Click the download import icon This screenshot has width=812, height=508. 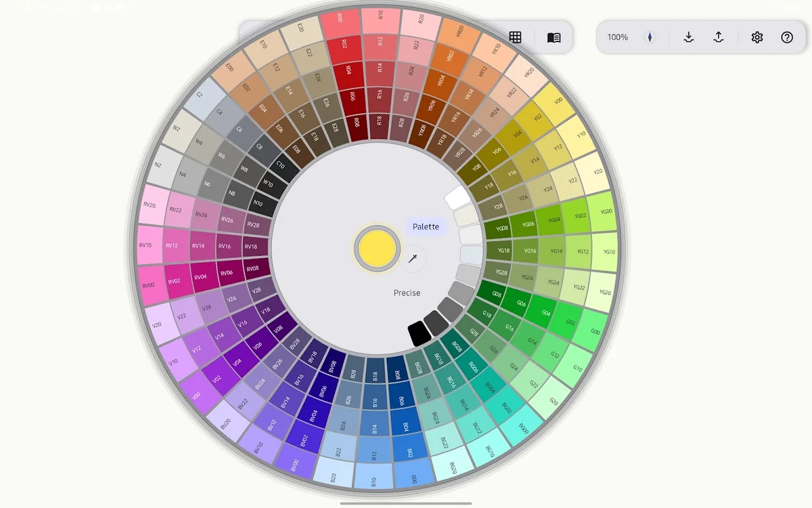[x=689, y=37]
